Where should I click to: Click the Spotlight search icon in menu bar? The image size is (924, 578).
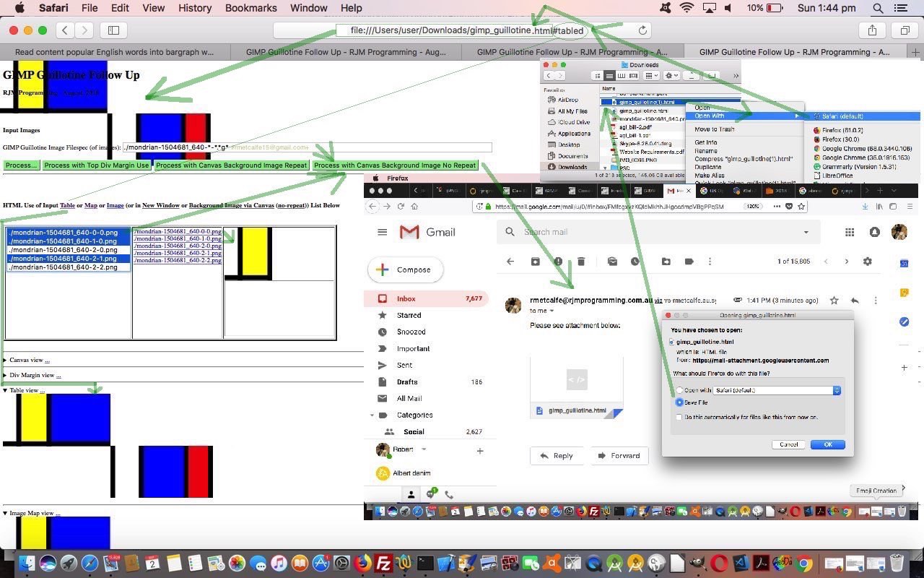[x=878, y=8]
